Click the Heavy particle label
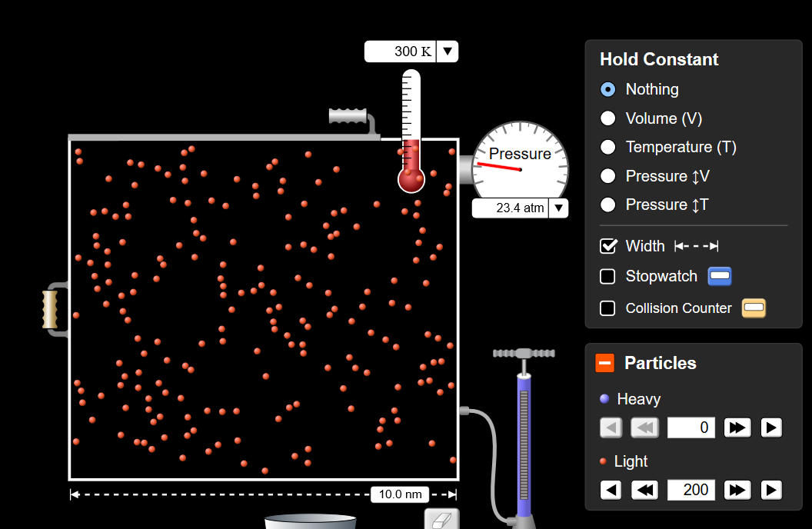The width and height of the screenshot is (812, 529). tap(638, 399)
